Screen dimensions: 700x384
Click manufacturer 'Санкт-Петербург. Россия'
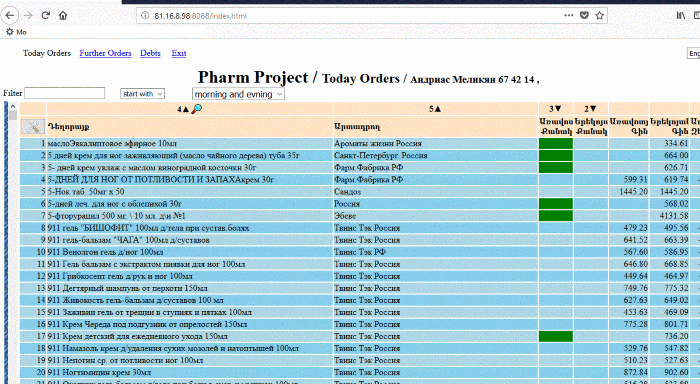380,155
